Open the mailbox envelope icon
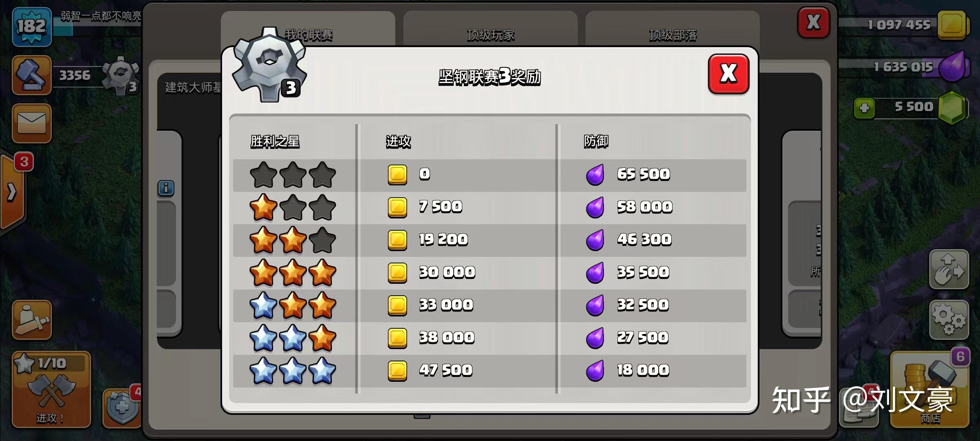 coord(32,123)
